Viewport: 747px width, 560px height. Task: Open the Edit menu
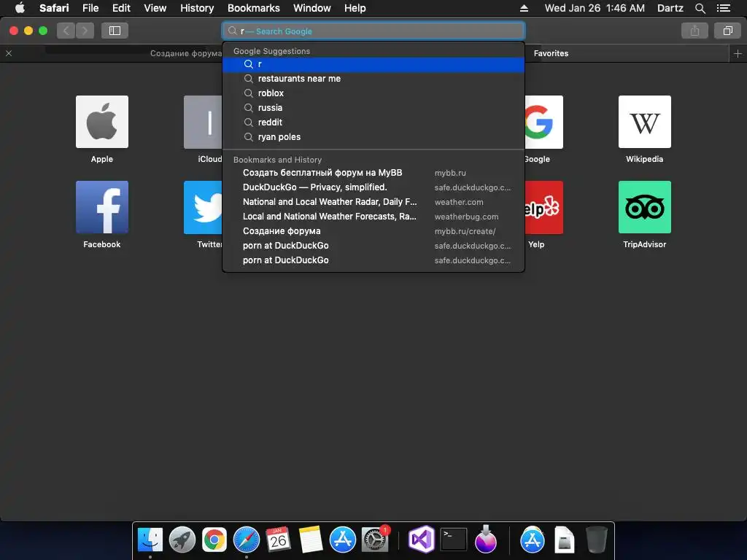click(121, 8)
